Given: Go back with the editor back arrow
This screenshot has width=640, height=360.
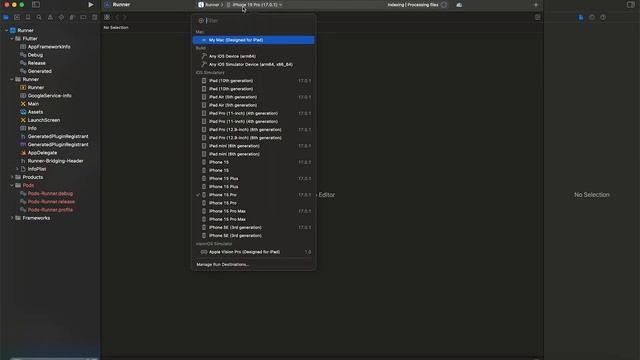Looking at the screenshot, I should (x=117, y=18).
